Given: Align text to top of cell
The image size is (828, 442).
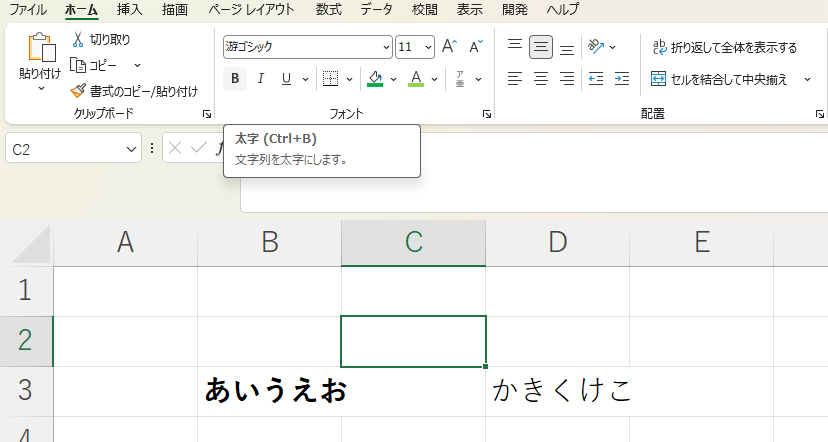Looking at the screenshot, I should (515, 46).
